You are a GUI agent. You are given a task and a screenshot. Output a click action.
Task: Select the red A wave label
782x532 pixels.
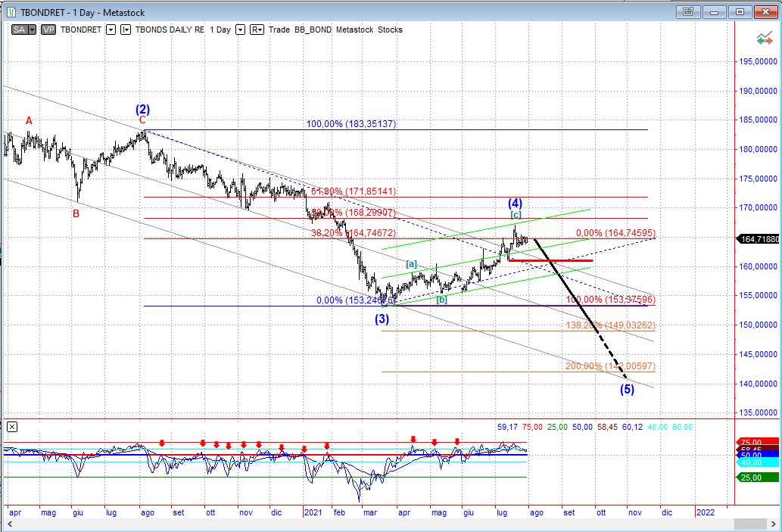[x=29, y=120]
